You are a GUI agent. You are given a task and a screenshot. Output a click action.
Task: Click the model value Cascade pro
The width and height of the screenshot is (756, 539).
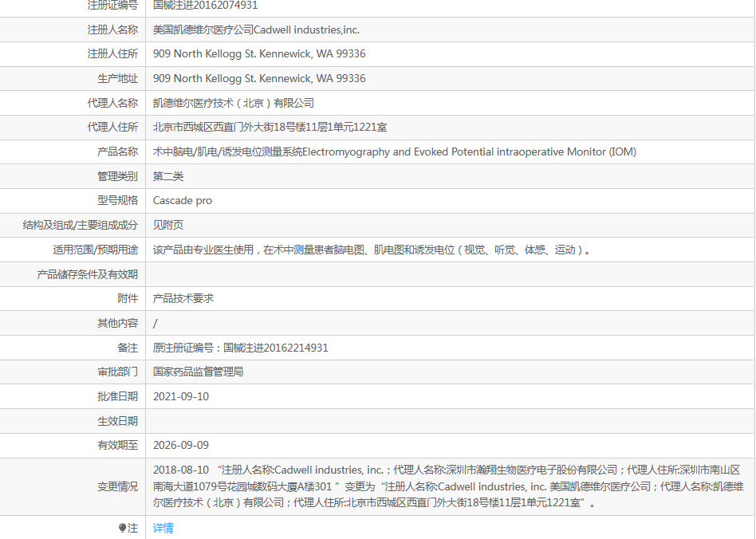tap(183, 201)
